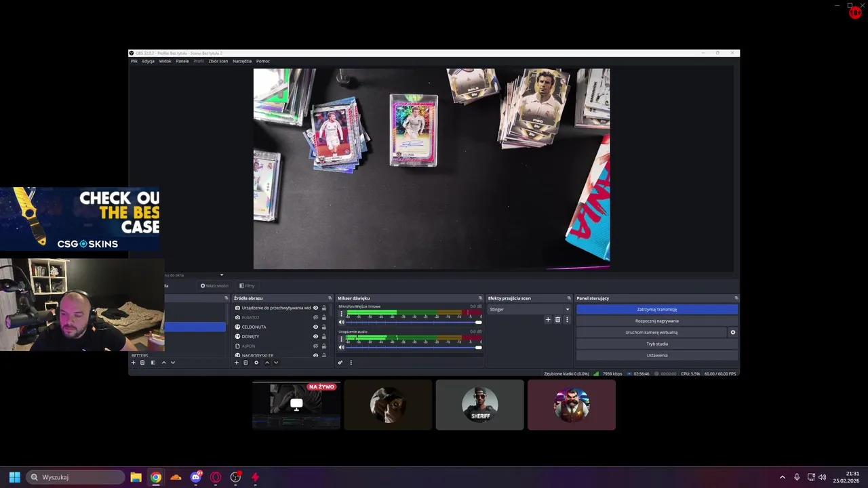The height and width of the screenshot is (488, 868).
Task: Open Mikrofon/Wejście liniowe channel options dots
Action: click(342, 314)
